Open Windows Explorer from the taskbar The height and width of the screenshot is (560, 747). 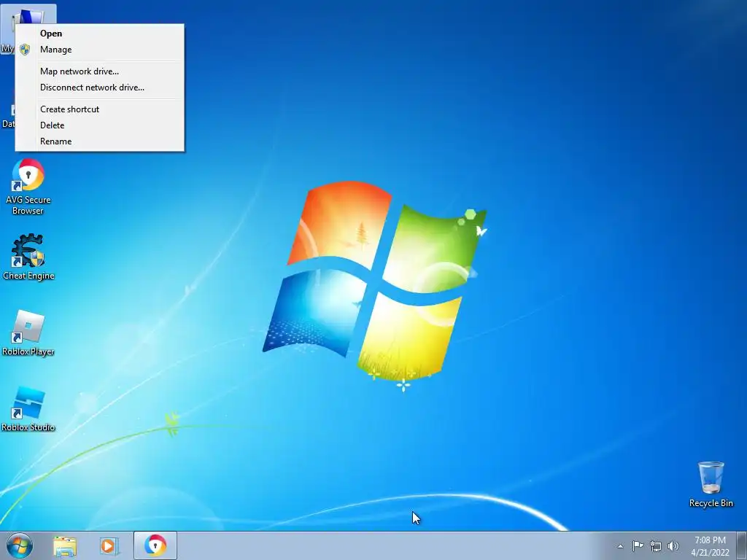point(65,546)
